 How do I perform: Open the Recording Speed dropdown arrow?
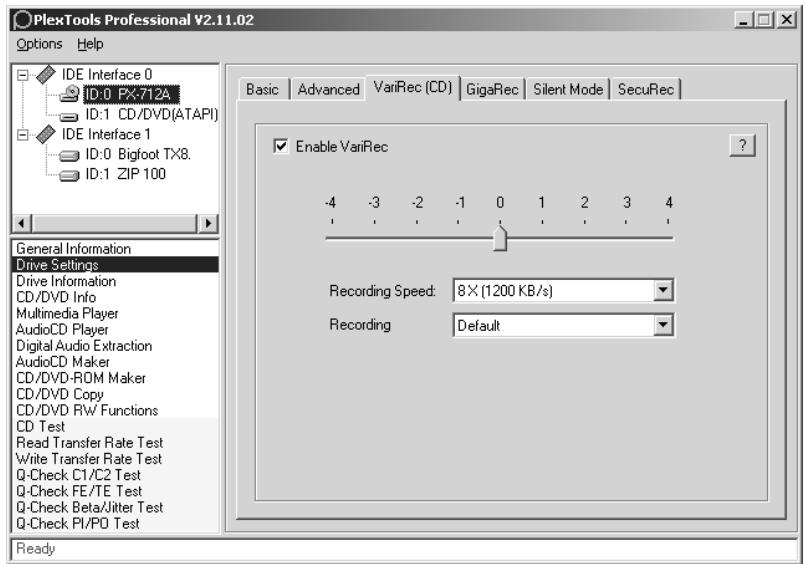pos(663,291)
